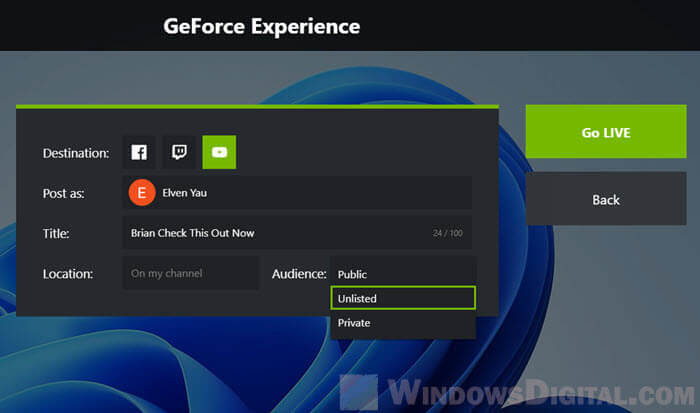This screenshot has height=413, width=700.
Task: Click into the Title input field
Action: (x=297, y=233)
